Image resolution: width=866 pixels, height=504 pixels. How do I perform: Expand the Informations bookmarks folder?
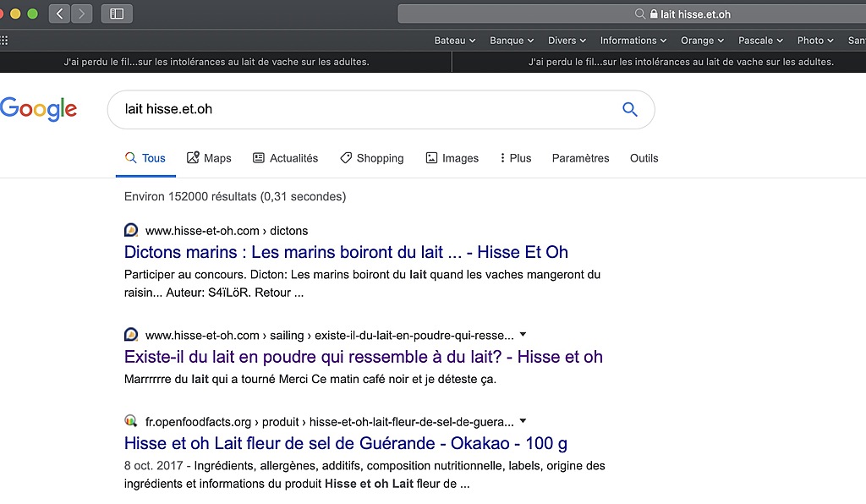633,41
